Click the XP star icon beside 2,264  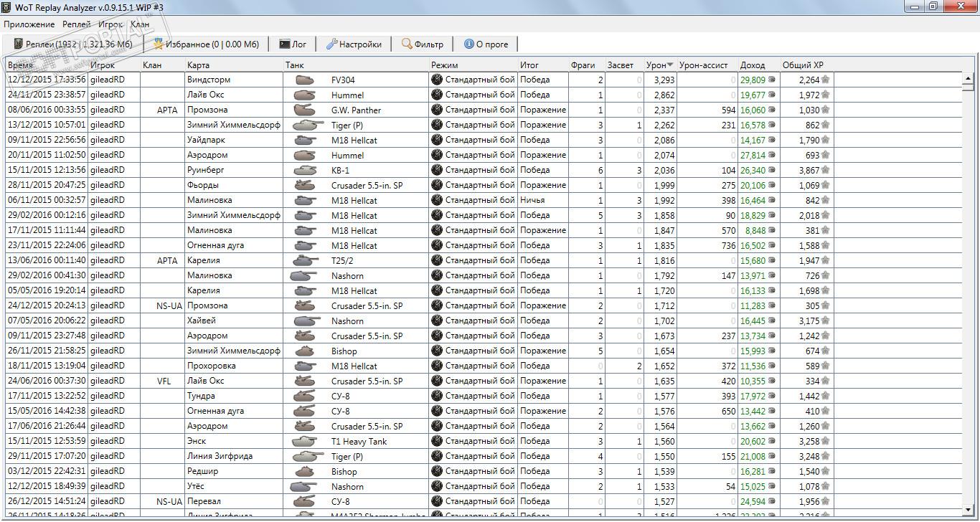coord(826,80)
